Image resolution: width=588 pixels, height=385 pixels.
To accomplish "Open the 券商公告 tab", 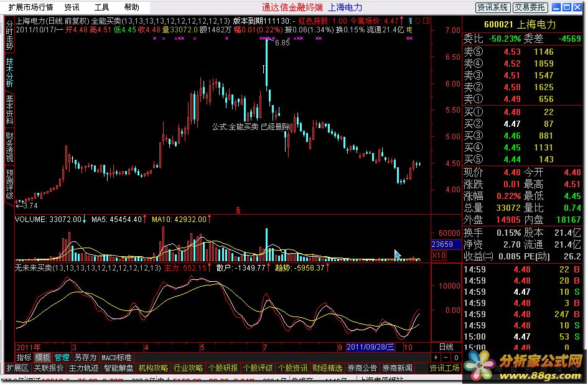I will [x=362, y=368].
